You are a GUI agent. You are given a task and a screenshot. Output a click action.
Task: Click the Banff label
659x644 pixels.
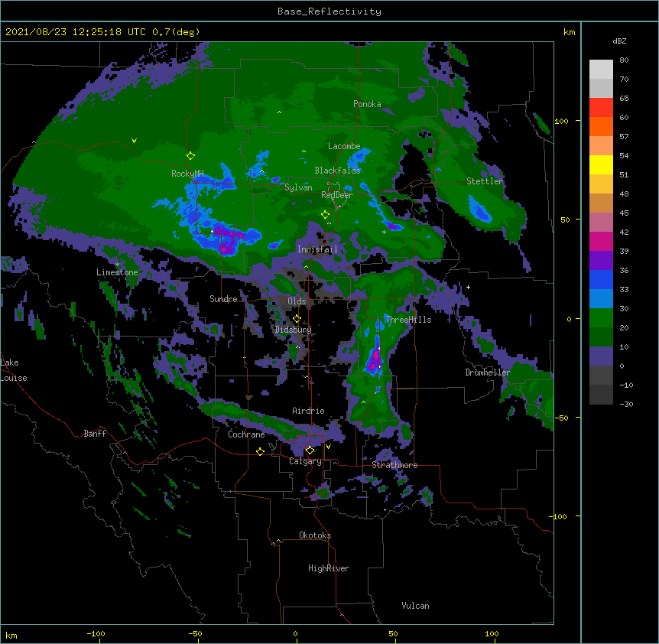[95, 434]
